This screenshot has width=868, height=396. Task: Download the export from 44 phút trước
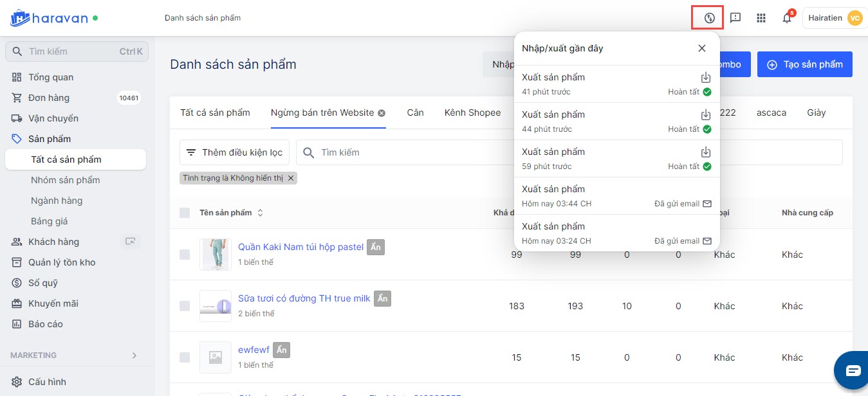[706, 115]
